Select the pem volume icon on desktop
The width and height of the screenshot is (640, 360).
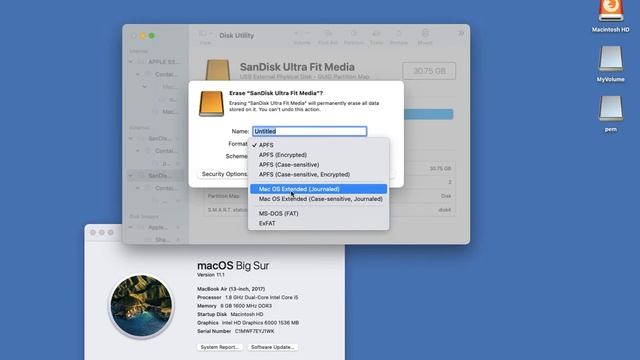pos(611,114)
